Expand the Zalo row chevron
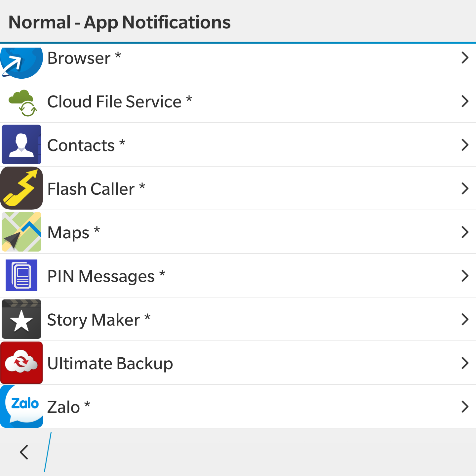The height and width of the screenshot is (476, 476). [x=465, y=407]
